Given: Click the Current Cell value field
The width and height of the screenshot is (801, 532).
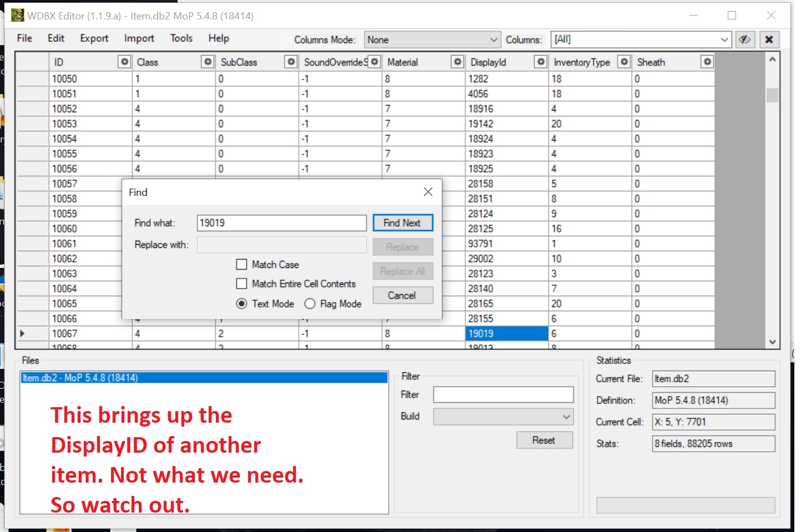Looking at the screenshot, I should (x=713, y=422).
